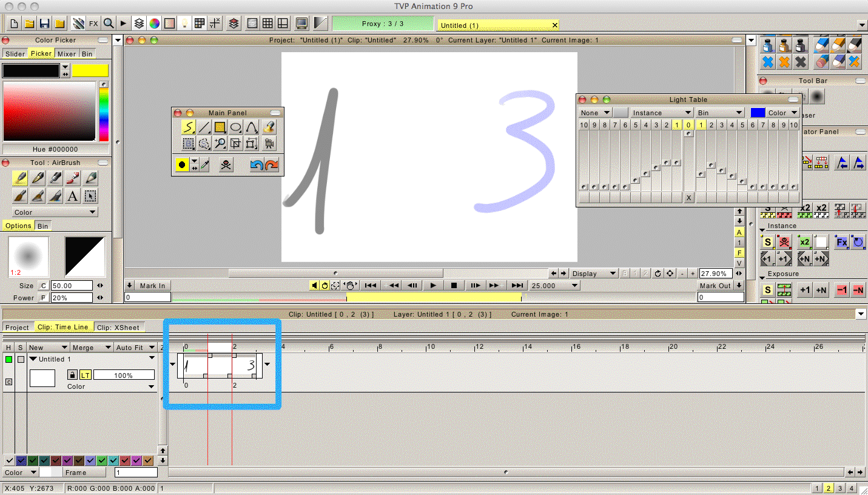Click the yellow secondary color swatch
The height and width of the screenshot is (495, 868).
(x=90, y=70)
